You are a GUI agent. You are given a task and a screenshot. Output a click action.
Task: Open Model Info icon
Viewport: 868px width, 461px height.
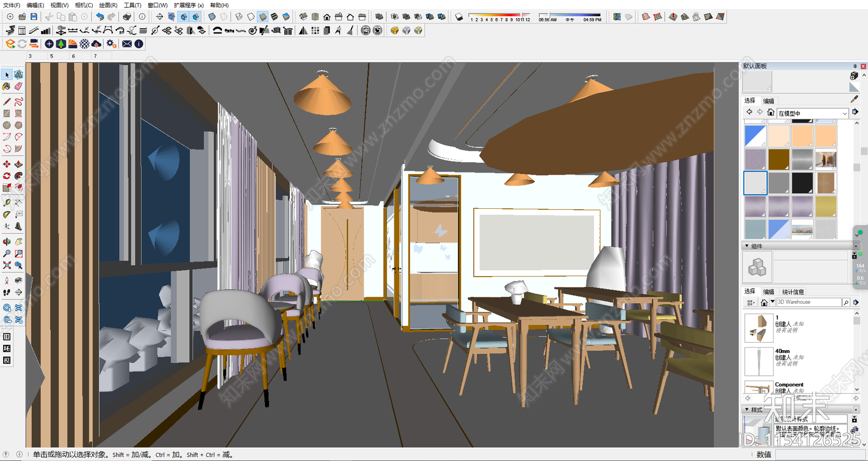pos(142,17)
